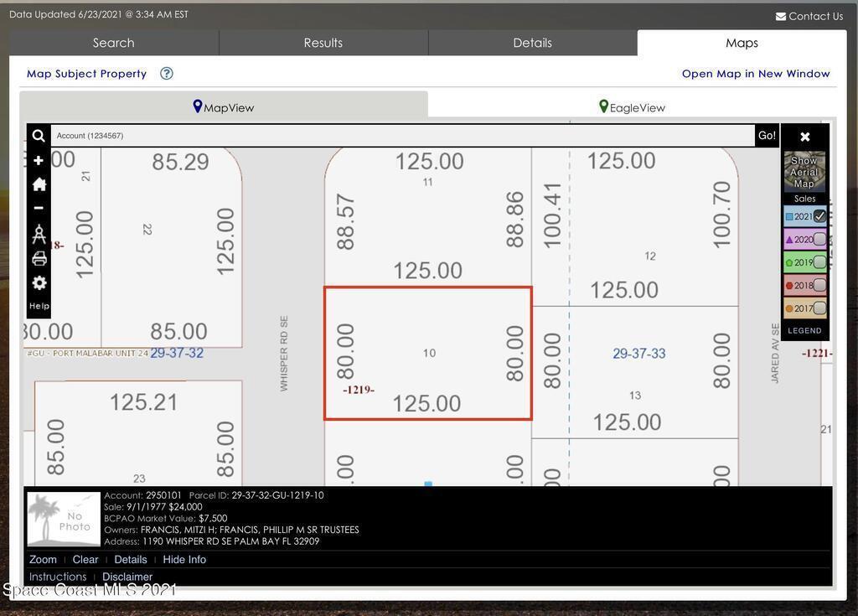Click the Hide Info link
Screen dimensions: 858x616
[x=184, y=560]
